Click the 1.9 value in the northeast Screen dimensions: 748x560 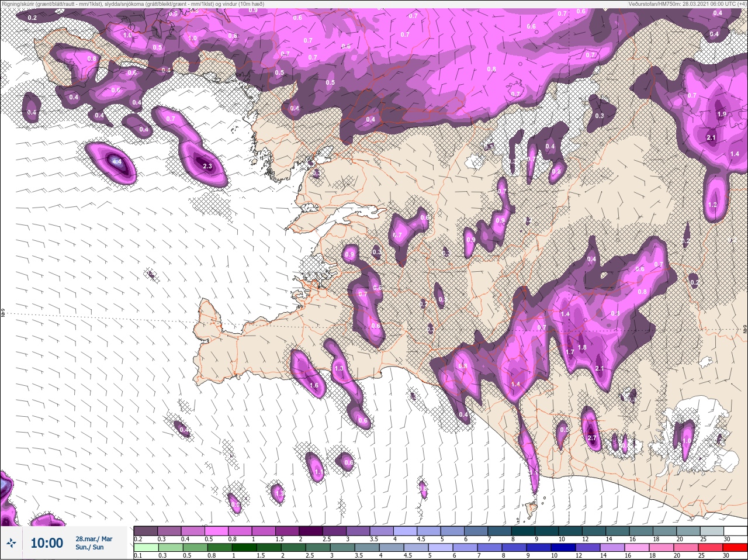click(721, 115)
